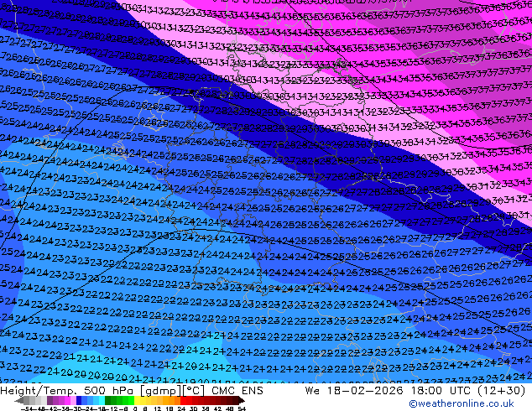Click the magenta legend swatch near -36
This screenshot has height=411, width=532.
(67, 400)
